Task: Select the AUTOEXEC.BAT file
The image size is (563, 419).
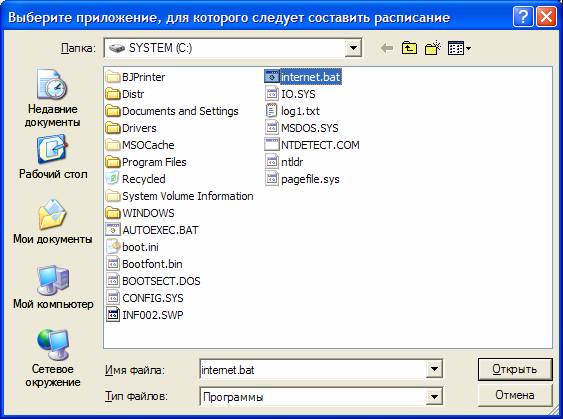Action: [x=152, y=230]
